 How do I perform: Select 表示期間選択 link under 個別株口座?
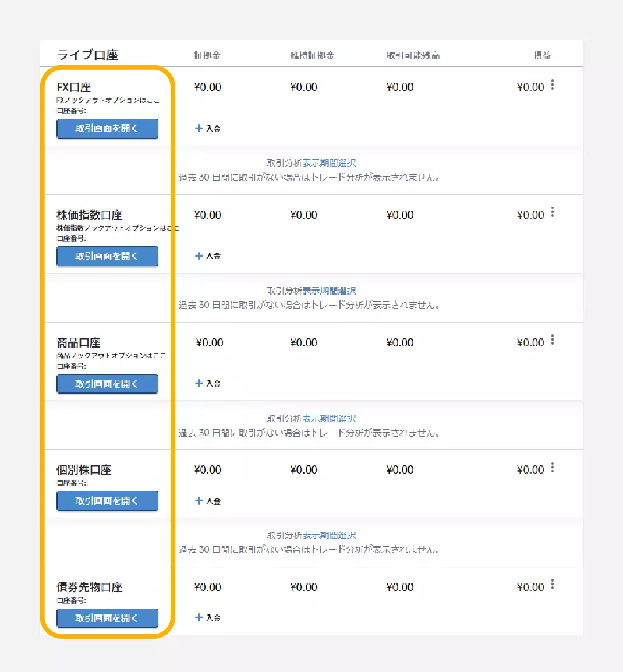tap(329, 536)
